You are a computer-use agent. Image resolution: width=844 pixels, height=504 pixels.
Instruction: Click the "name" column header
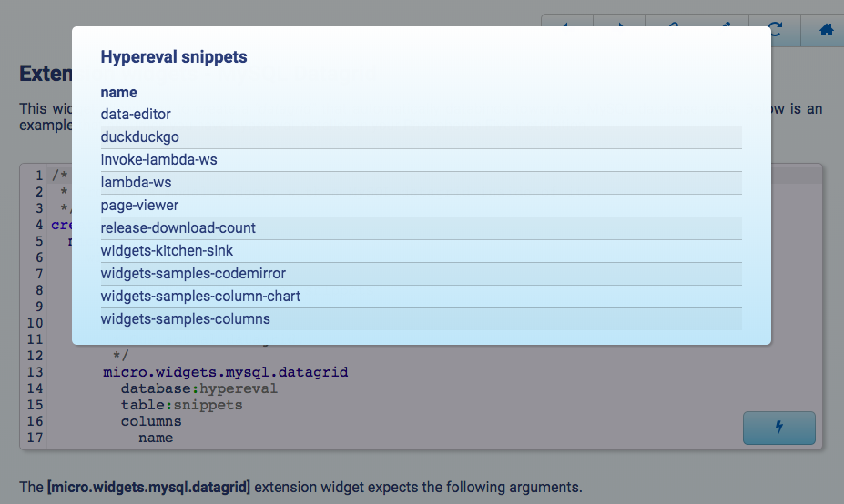[118, 92]
